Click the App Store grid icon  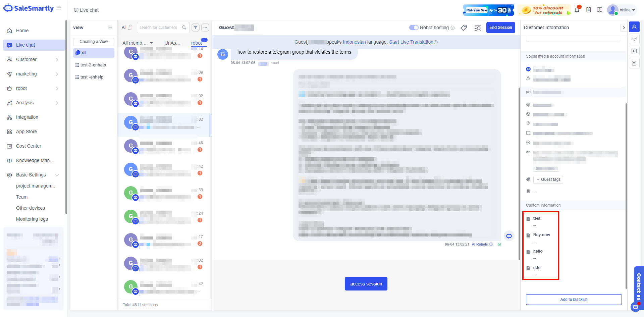[x=9, y=131]
